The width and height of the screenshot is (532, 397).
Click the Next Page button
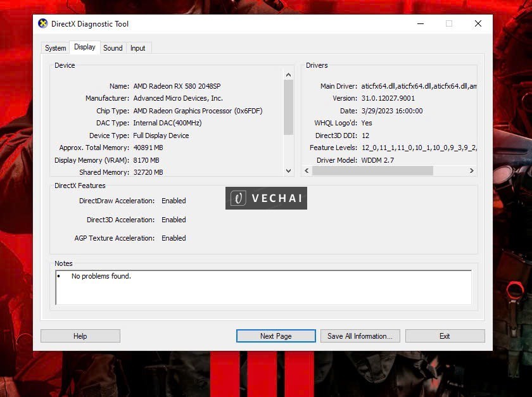tap(275, 336)
